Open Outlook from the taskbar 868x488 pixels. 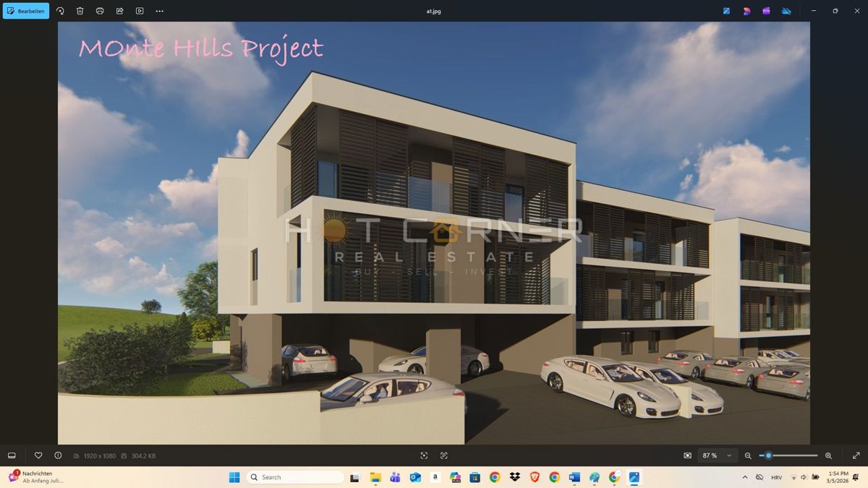415,477
